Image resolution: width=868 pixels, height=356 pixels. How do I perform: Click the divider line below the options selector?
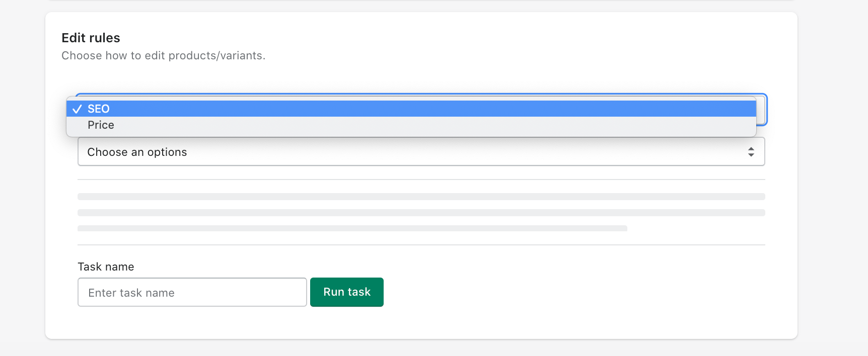click(x=420, y=176)
